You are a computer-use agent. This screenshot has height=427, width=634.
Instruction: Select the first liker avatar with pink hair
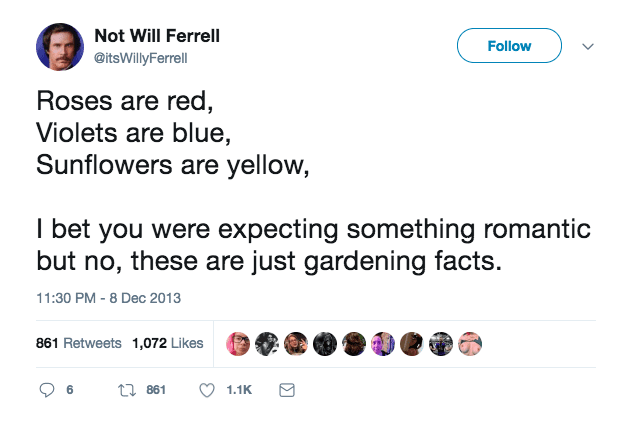point(238,344)
